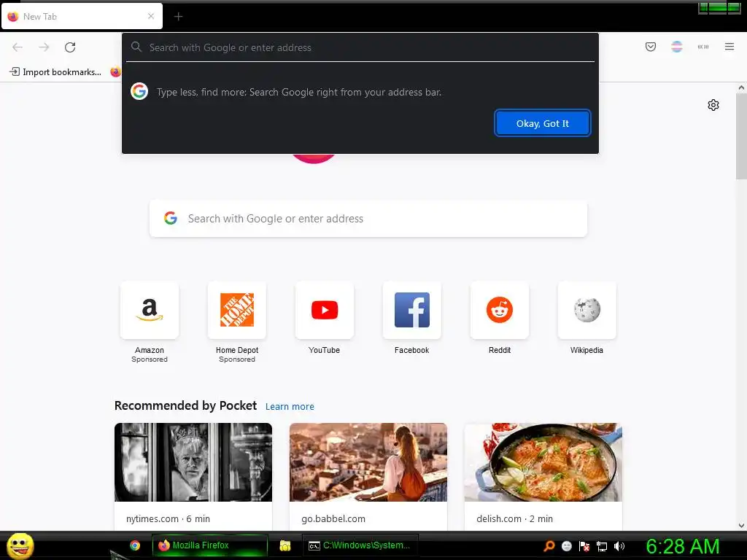Click the Recommended by Pocket heading
The height and width of the screenshot is (560, 747).
pos(185,405)
